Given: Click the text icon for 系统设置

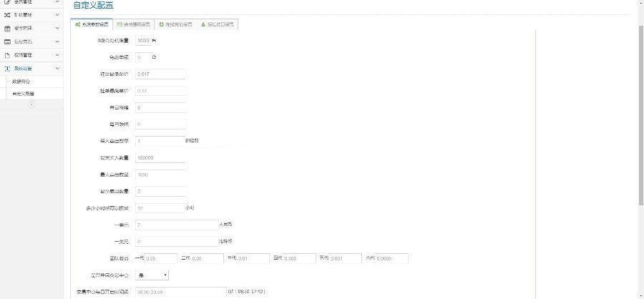Looking at the screenshot, I should coord(7,69).
